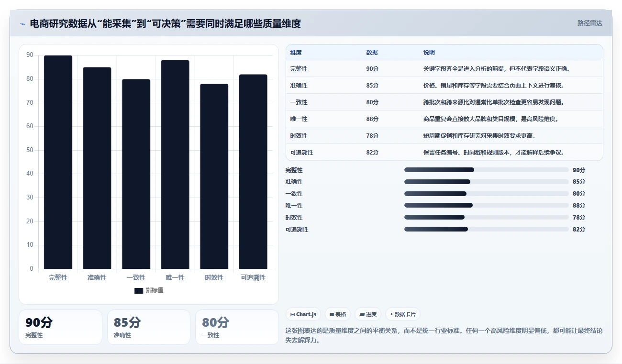Click the 一致性 progress bar

coord(487,194)
